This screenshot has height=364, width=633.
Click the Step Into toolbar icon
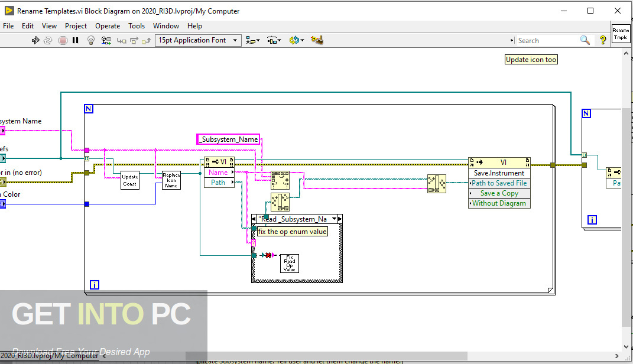pos(122,40)
